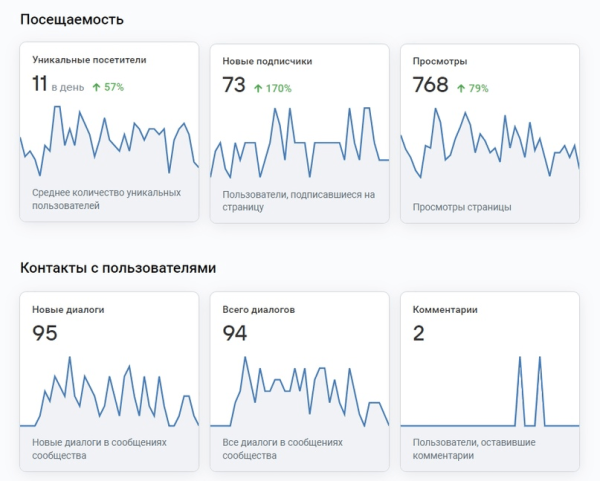The height and width of the screenshot is (481, 600).
Task: Click green up arrow beside 170%
Action: 258,88
